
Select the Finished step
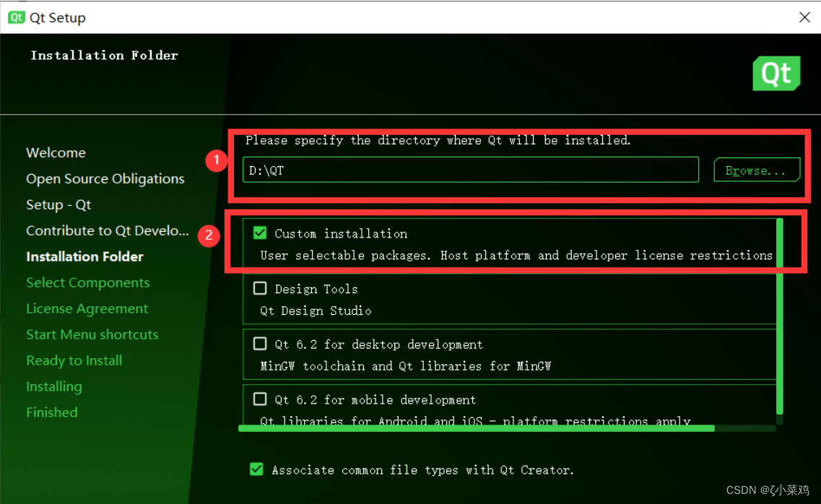coord(52,412)
